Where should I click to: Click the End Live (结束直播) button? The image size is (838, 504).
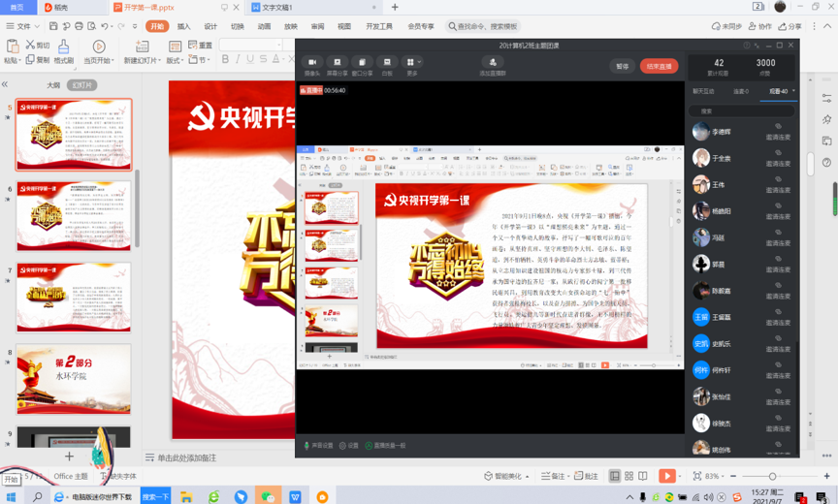point(659,66)
